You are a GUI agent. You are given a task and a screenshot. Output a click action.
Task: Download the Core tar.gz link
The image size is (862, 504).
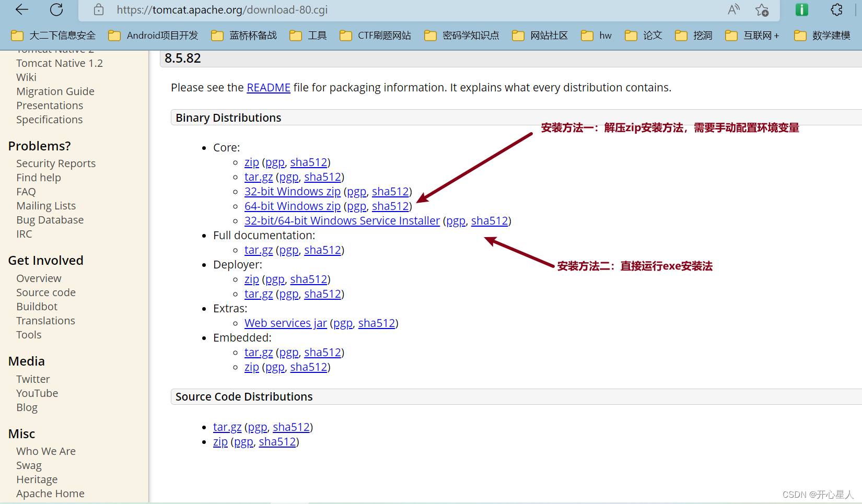pyautogui.click(x=259, y=177)
